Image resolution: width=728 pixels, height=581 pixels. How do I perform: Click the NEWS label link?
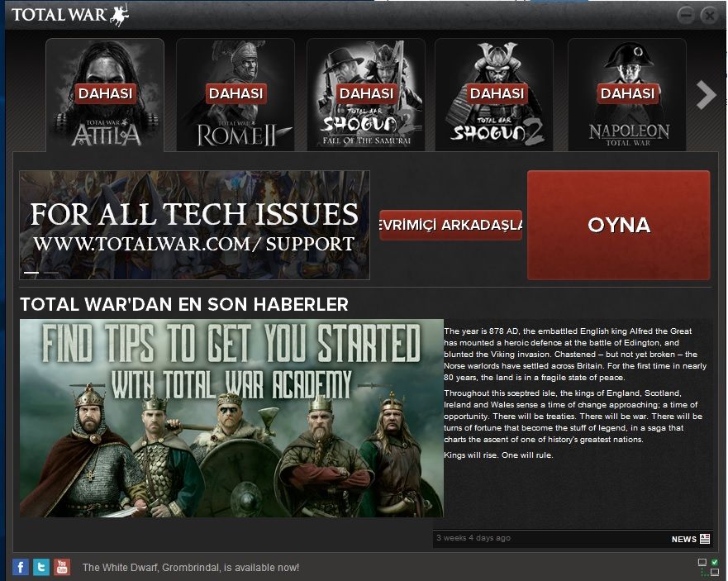684,539
